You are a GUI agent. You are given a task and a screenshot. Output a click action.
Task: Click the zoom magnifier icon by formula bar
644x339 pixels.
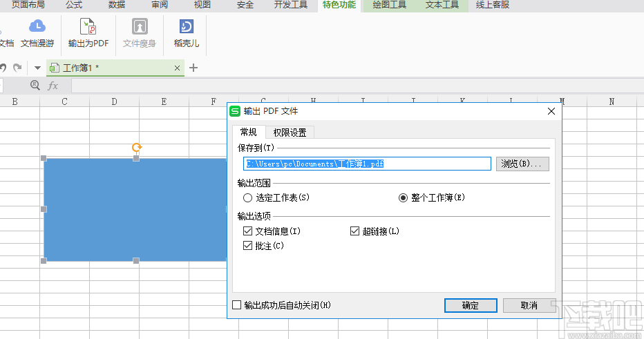[35, 86]
